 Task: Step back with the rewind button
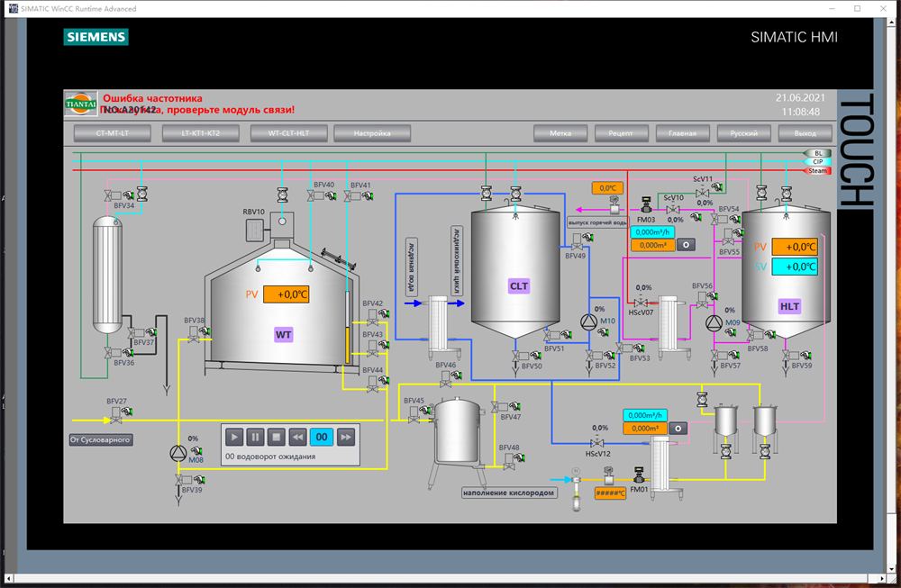click(297, 437)
